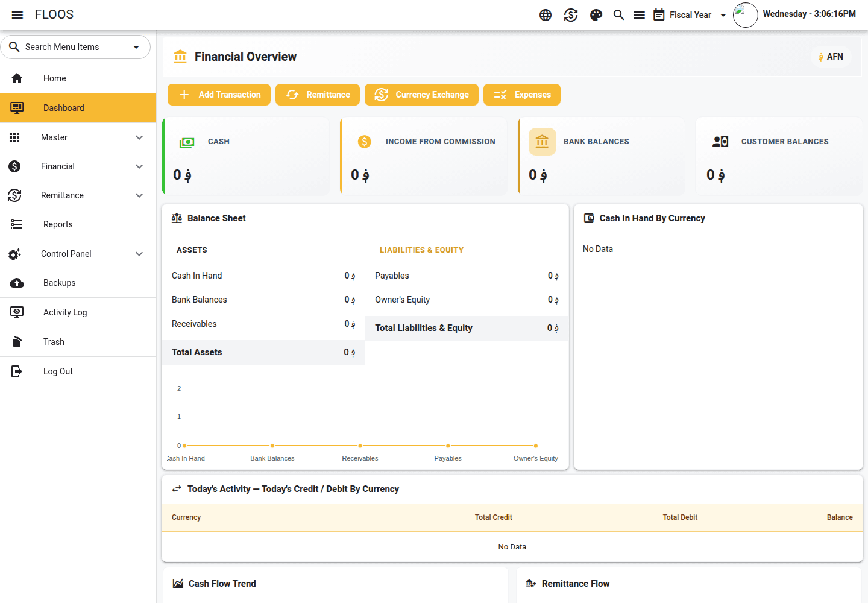Toggle the hamburger menu beside FLOOS
Screen dimensions: 868x603
(17, 15)
